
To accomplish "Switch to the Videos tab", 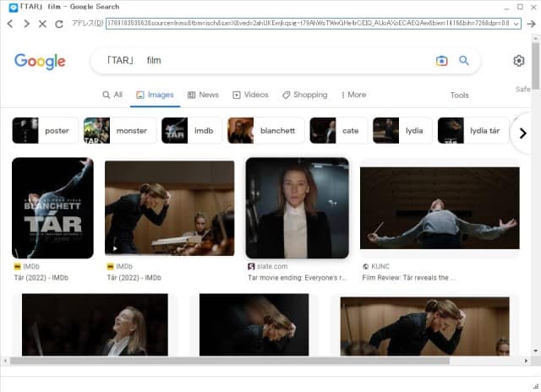I will pos(250,95).
